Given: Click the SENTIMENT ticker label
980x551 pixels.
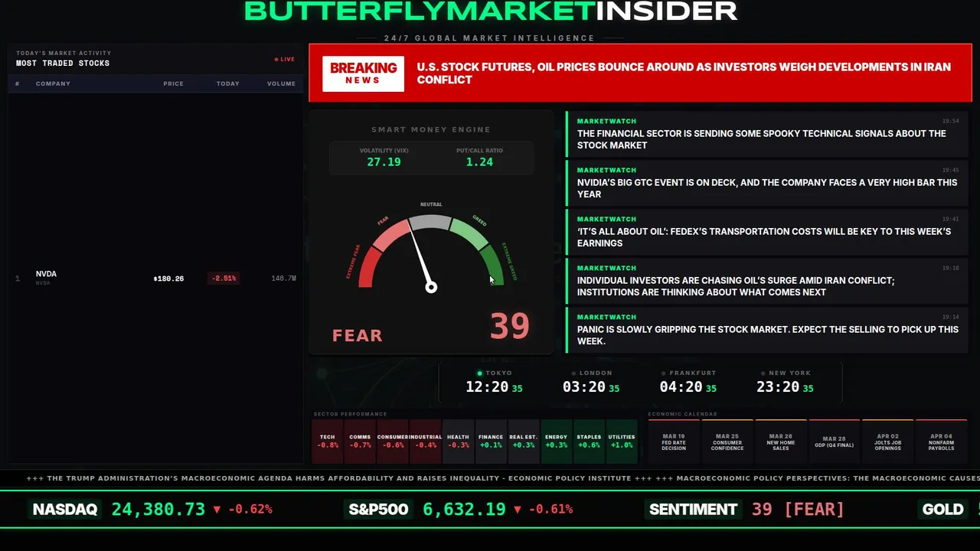Looking at the screenshot, I should click(x=693, y=510).
